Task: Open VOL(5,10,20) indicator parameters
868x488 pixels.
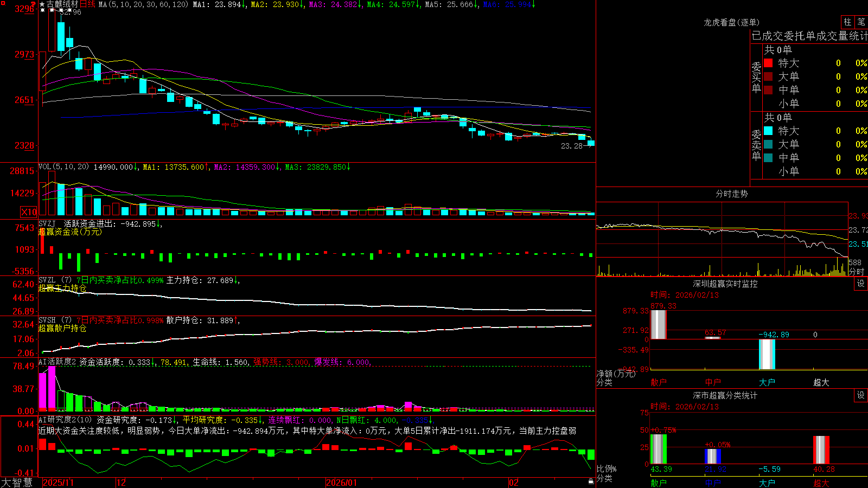Action: (63, 167)
